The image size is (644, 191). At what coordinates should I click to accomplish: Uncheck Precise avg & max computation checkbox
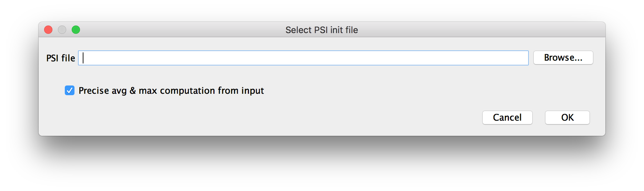tap(70, 90)
